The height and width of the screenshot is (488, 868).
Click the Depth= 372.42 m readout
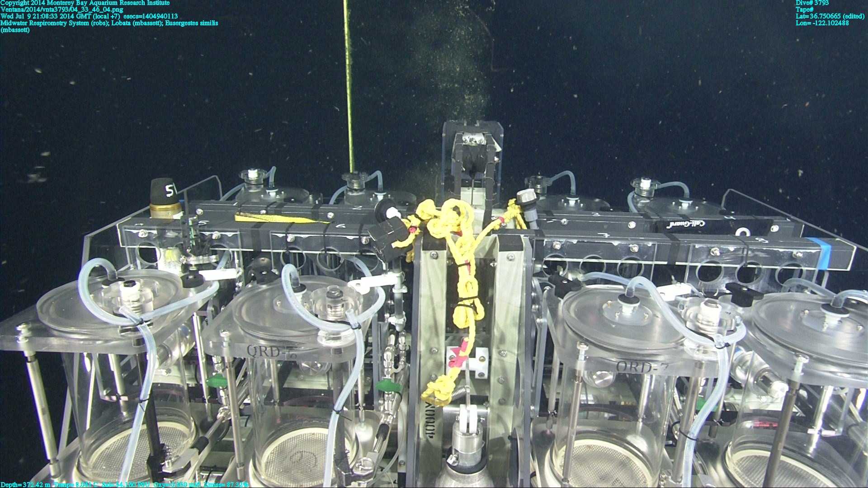pyautogui.click(x=25, y=484)
